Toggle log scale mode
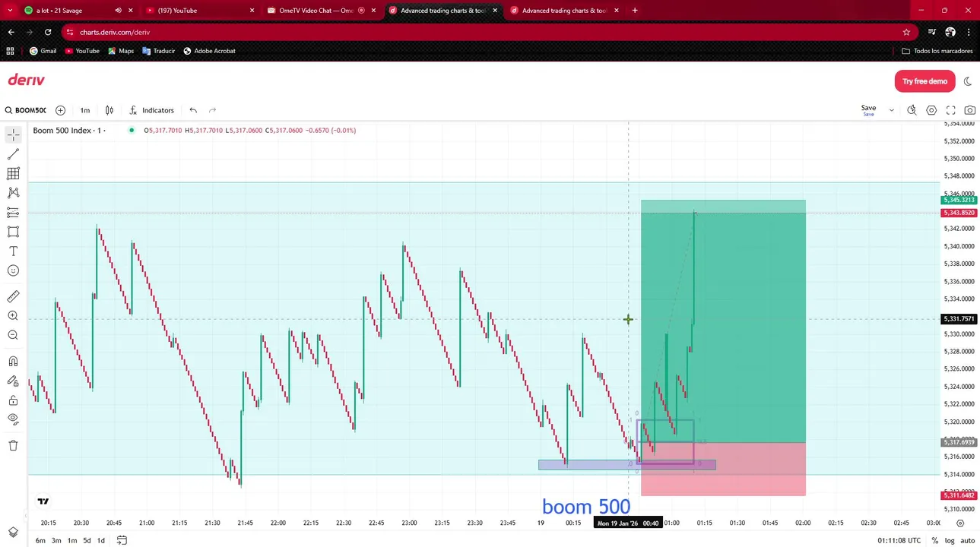 click(950, 540)
